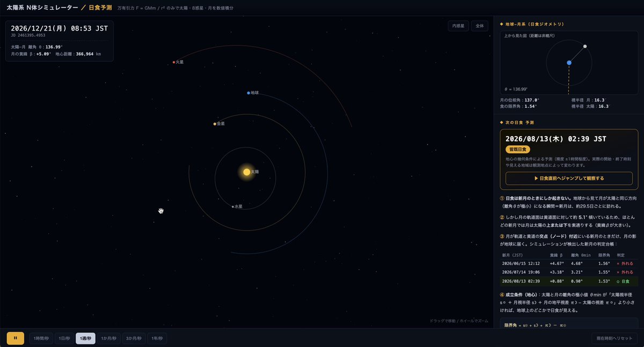Click the Moon dot in geometry diagram
The image size is (644, 347).
[585, 46]
